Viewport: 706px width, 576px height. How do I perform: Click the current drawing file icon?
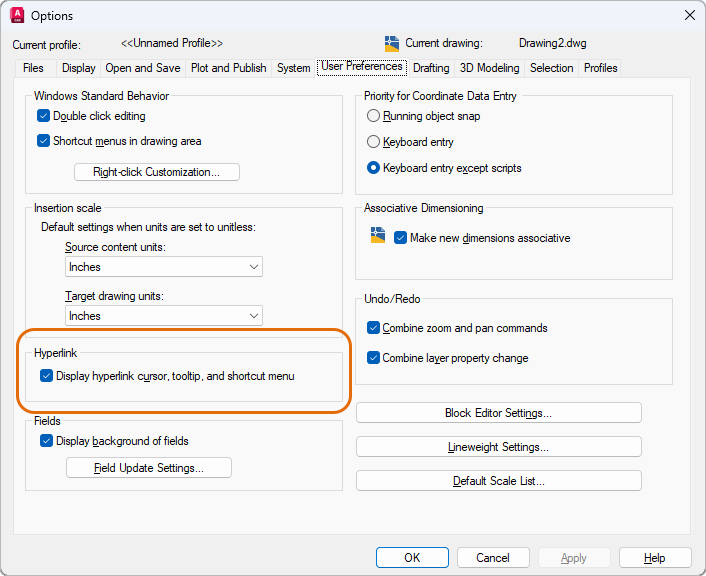pyautogui.click(x=392, y=43)
